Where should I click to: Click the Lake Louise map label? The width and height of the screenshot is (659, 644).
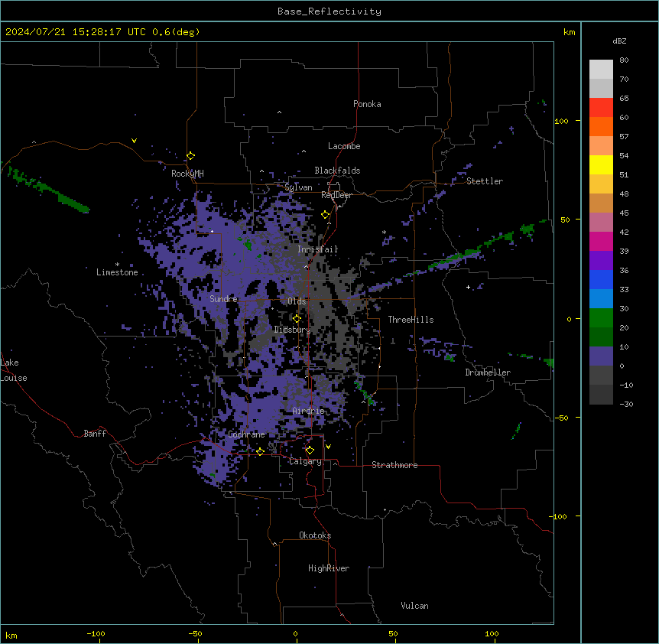coord(14,370)
